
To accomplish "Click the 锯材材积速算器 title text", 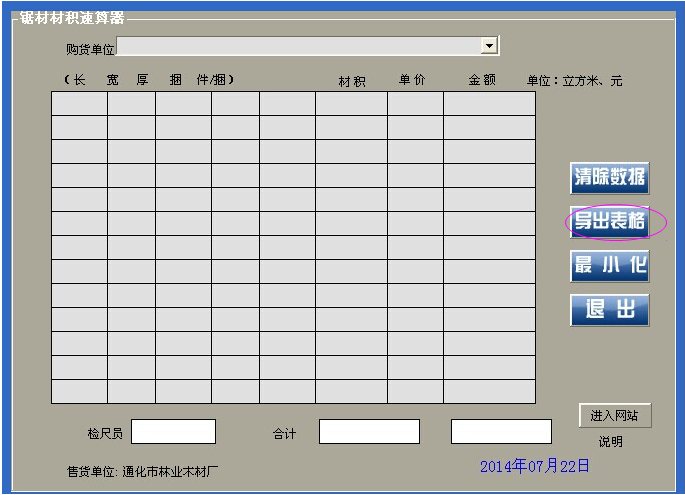I will 72,18.
